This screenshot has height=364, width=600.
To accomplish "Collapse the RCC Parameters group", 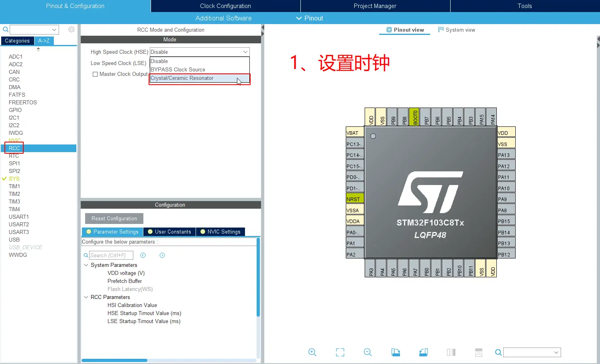I will (86, 297).
